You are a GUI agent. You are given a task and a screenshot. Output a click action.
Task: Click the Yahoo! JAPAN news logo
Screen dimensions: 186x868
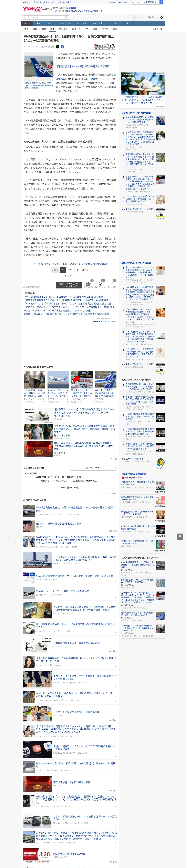[x=37, y=9]
